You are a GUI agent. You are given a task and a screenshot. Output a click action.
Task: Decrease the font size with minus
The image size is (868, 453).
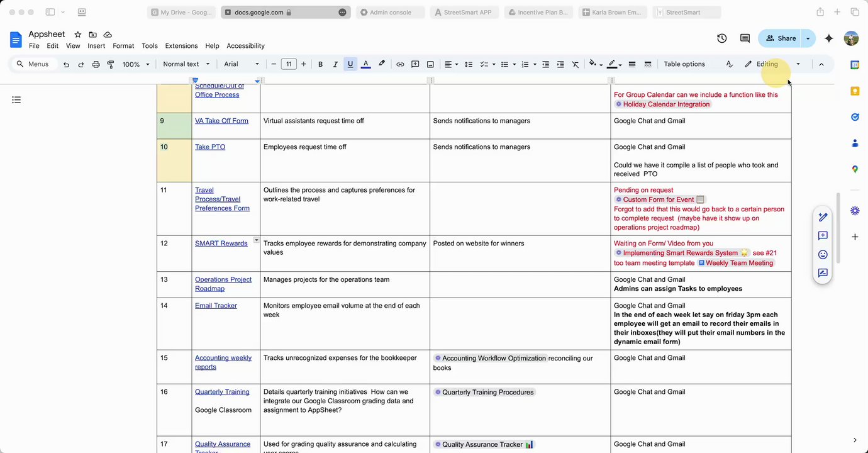(274, 64)
